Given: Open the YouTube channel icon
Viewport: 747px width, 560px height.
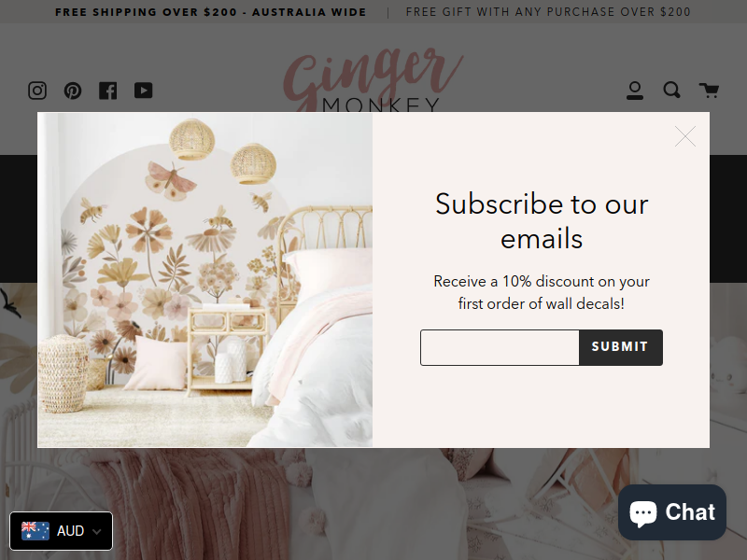Looking at the screenshot, I should tap(144, 91).
